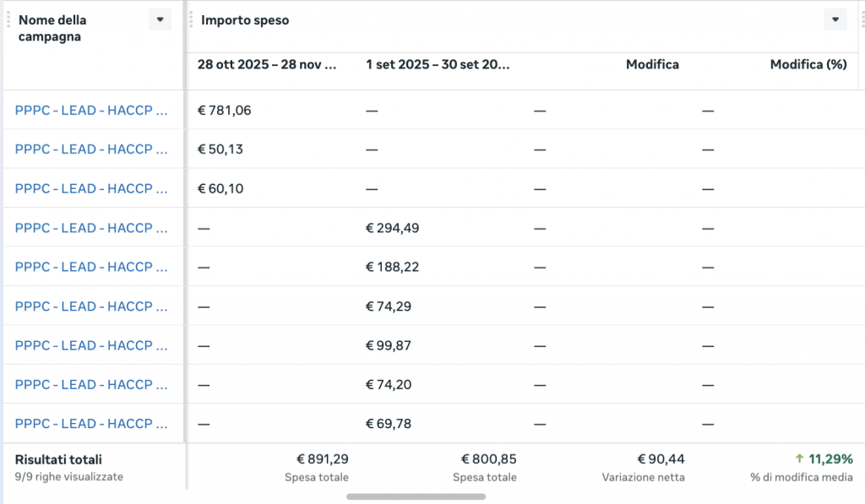Open campaign link in the €294,49 row
Viewport: 865px width, 504px height.
coord(91,228)
